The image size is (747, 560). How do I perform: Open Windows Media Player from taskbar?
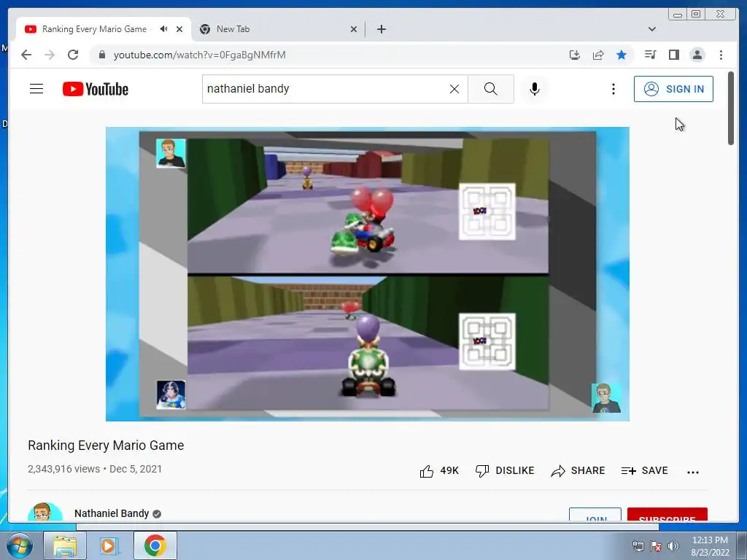108,545
